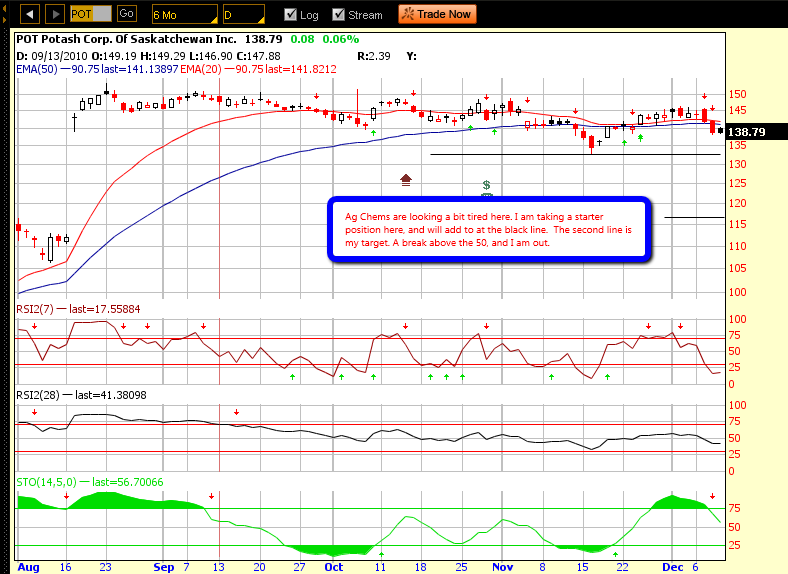Click the Aug label on date axis

click(x=28, y=567)
